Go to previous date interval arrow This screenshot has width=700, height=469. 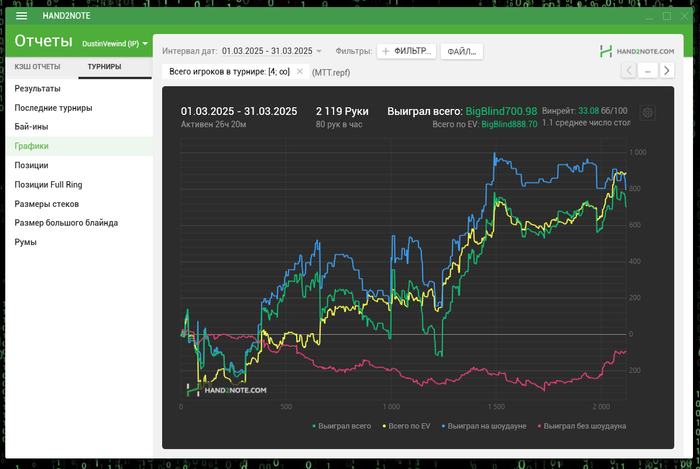pos(629,71)
